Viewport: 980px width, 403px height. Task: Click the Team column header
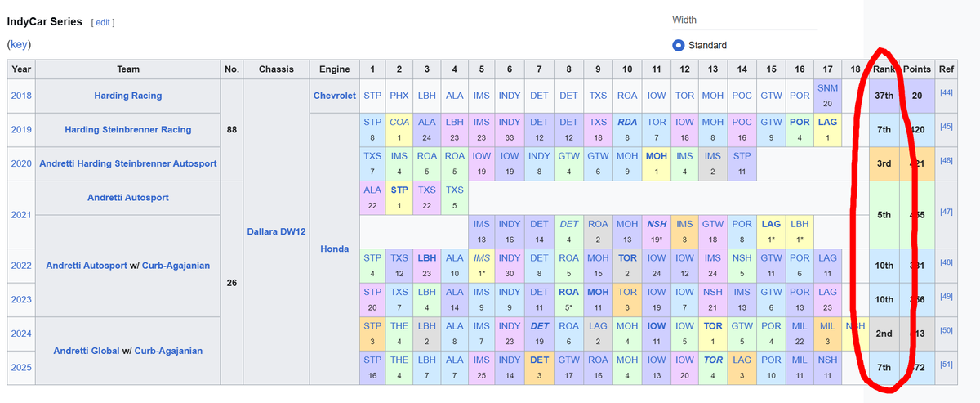tap(128, 69)
